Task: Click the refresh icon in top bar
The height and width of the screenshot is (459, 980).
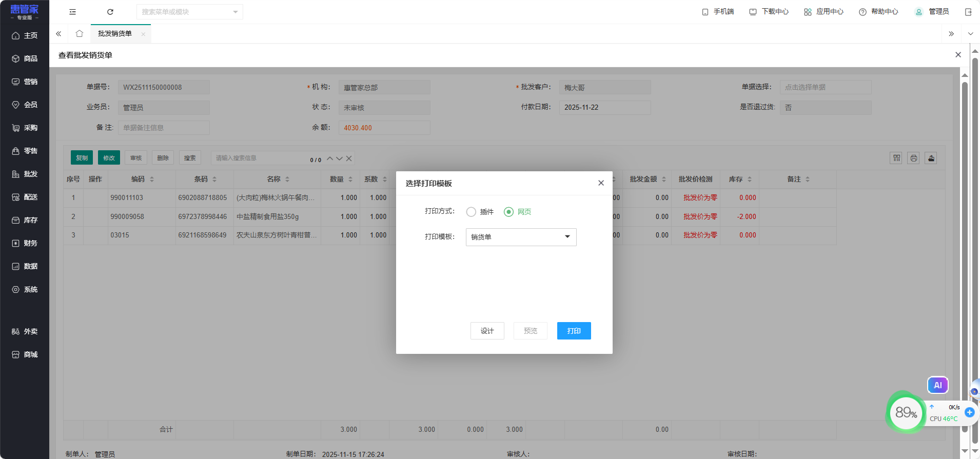Action: [110, 12]
